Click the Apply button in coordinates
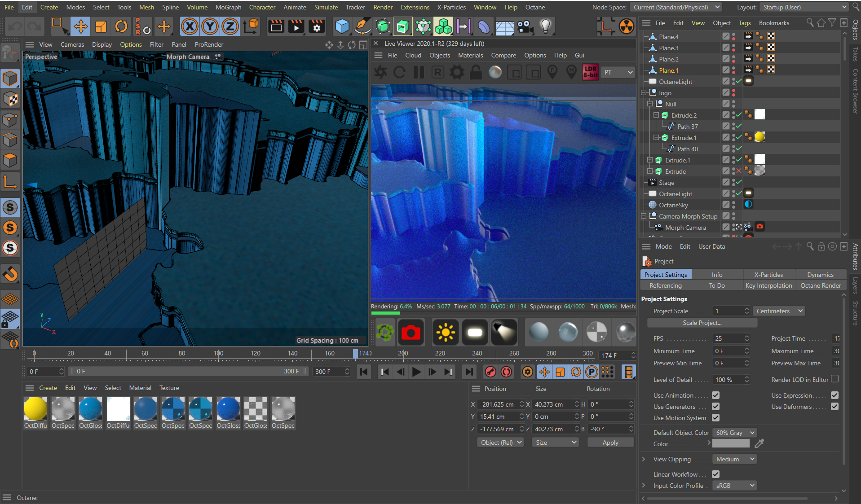The image size is (861, 504). click(610, 443)
